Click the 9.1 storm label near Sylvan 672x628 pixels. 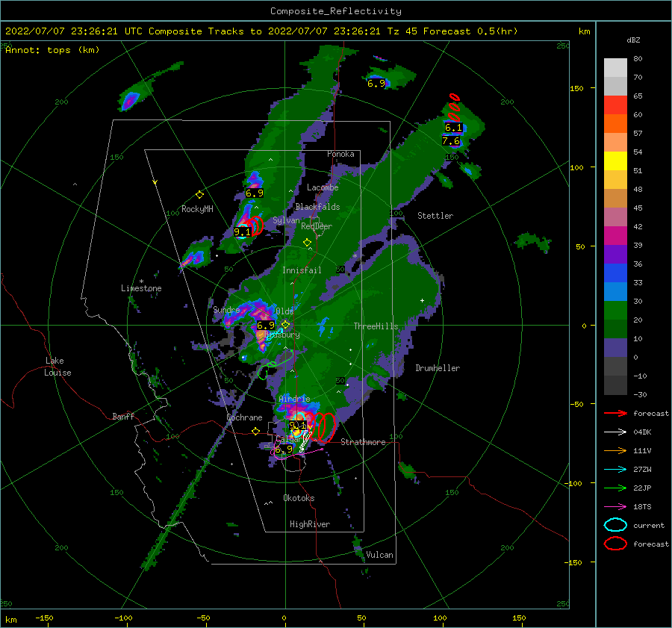coord(242,232)
